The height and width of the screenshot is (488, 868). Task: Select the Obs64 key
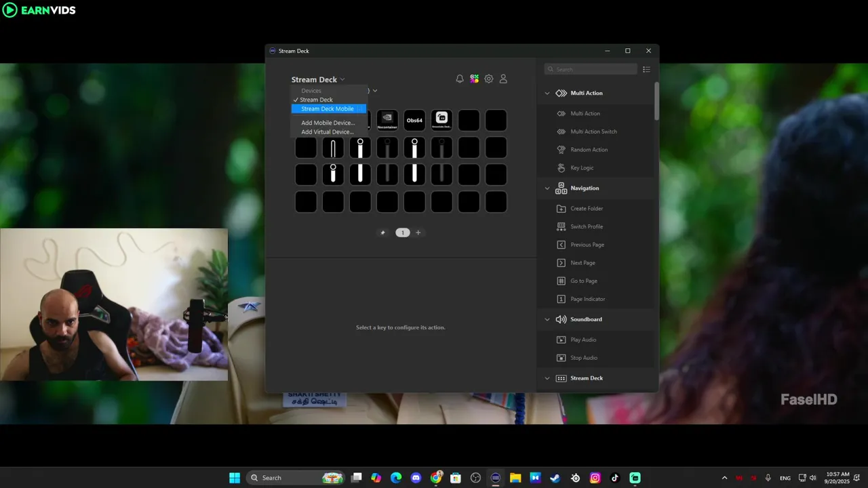pos(414,121)
